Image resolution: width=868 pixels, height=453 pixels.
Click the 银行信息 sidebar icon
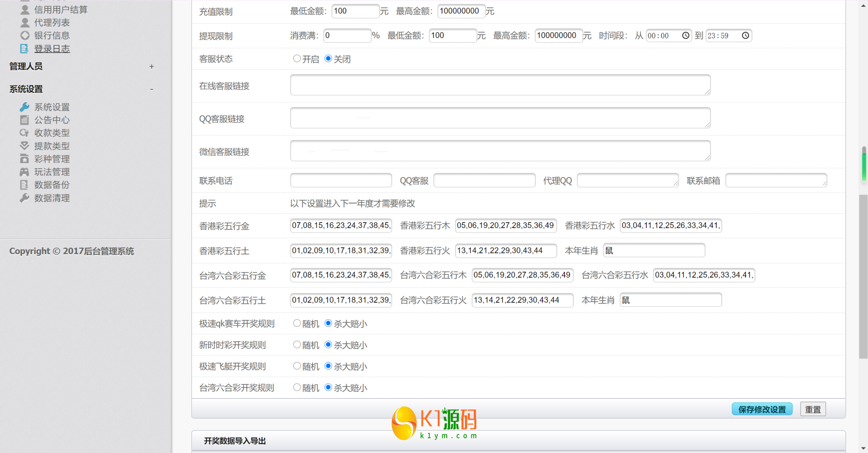(25, 36)
